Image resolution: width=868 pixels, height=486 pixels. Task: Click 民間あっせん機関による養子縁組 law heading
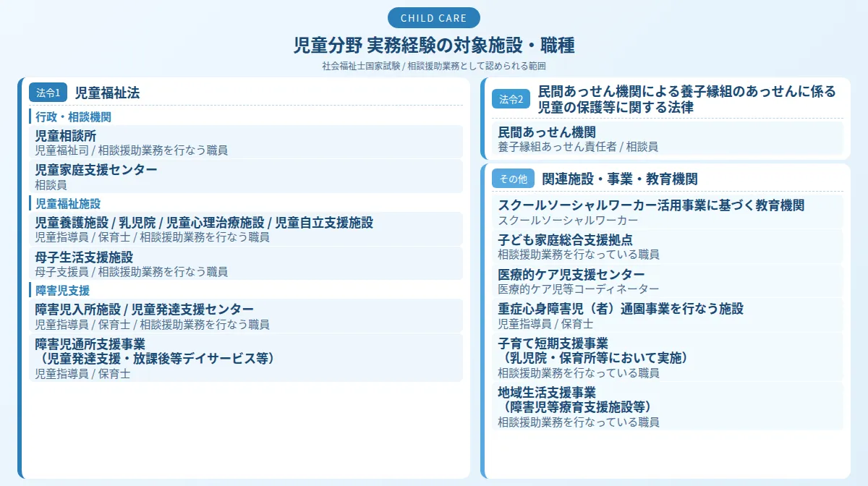coord(687,99)
